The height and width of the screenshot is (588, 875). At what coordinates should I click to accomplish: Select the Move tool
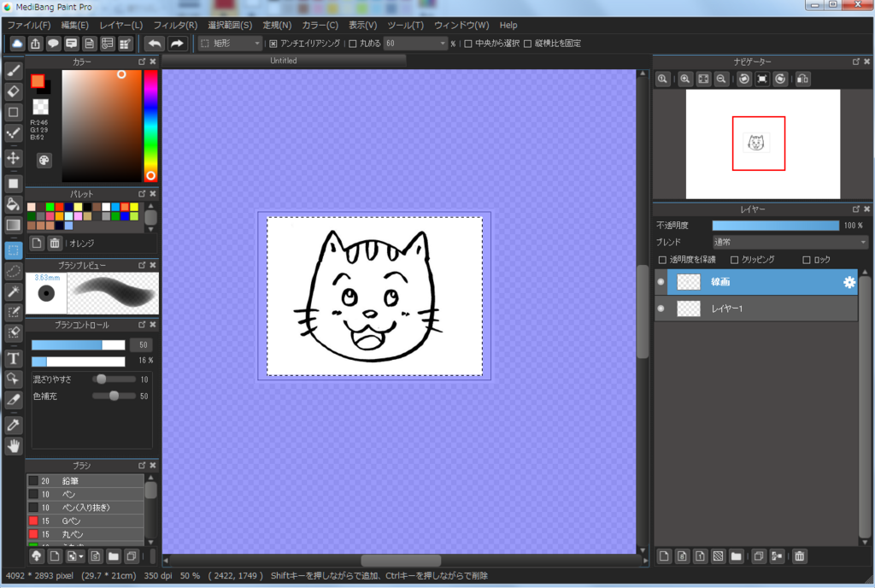click(x=14, y=158)
